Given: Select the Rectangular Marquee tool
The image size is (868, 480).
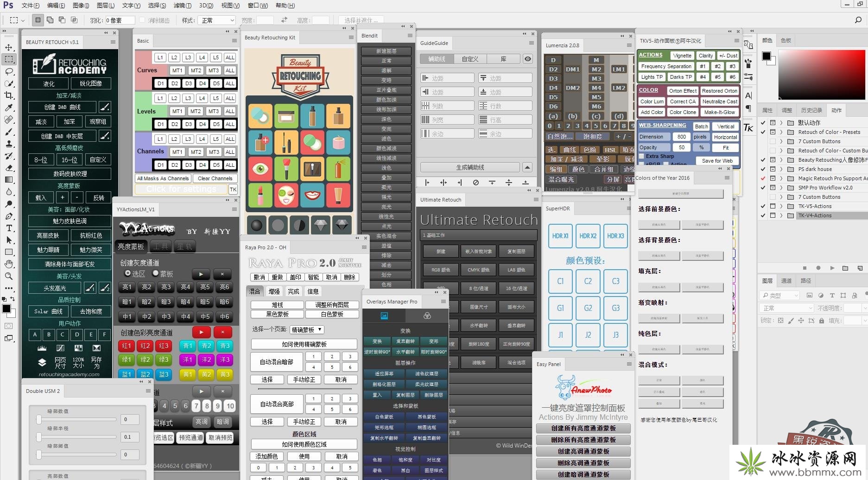Looking at the screenshot, I should coord(9,59).
